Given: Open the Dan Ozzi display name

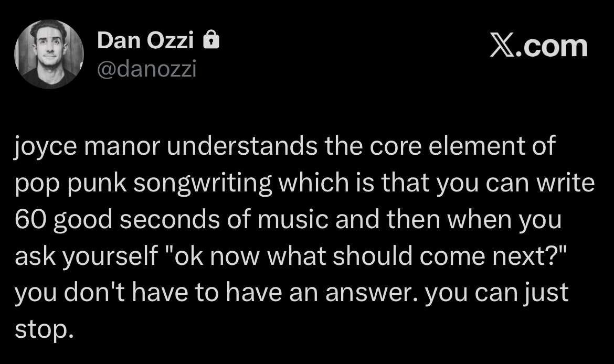Looking at the screenshot, I should pyautogui.click(x=145, y=41).
